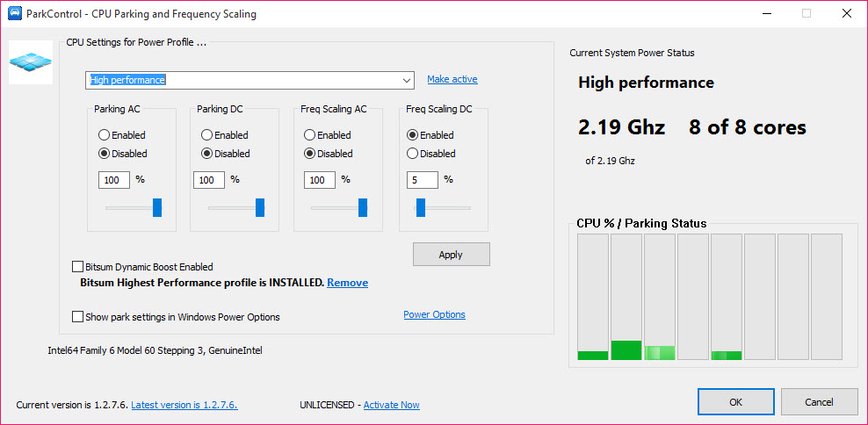Click the third CPU core usage bar

(660, 297)
